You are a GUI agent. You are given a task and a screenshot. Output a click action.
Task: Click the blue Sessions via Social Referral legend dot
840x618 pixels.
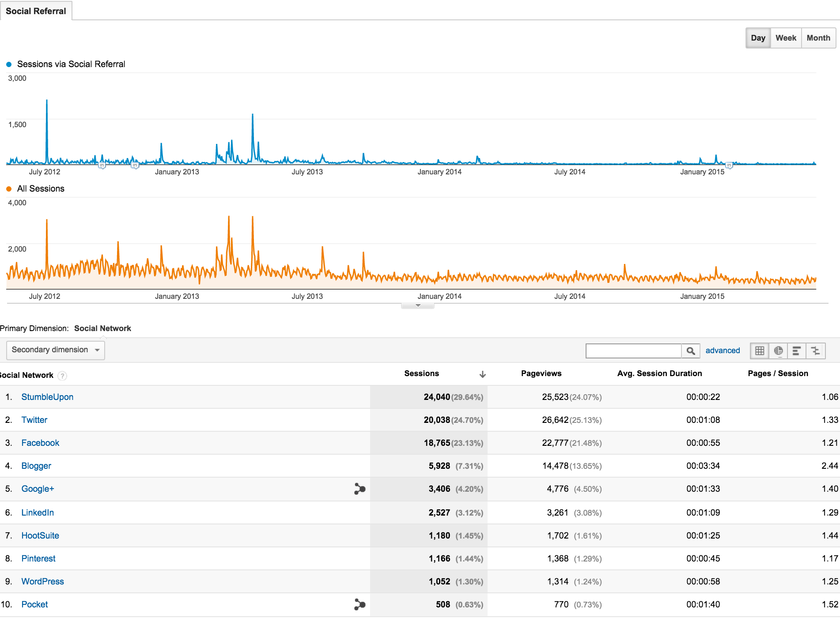coord(9,64)
